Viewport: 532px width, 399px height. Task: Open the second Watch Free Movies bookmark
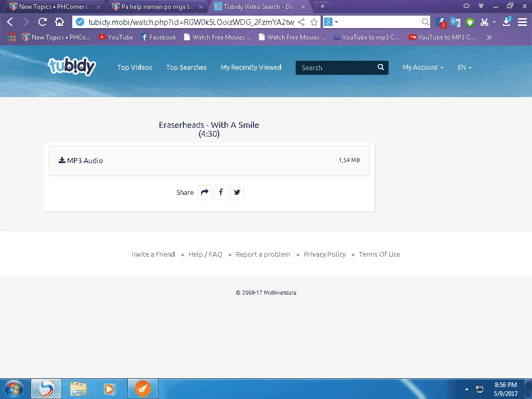pos(292,37)
